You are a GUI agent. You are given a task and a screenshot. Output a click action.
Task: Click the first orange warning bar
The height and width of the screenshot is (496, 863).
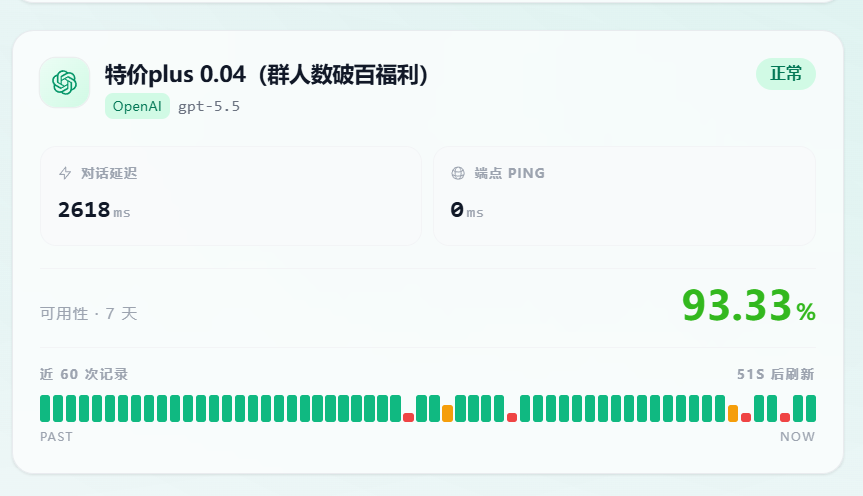[447, 413]
